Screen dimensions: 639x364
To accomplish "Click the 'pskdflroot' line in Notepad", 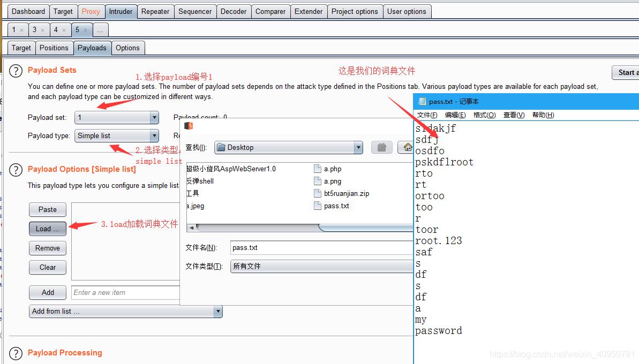I will pos(444,162).
